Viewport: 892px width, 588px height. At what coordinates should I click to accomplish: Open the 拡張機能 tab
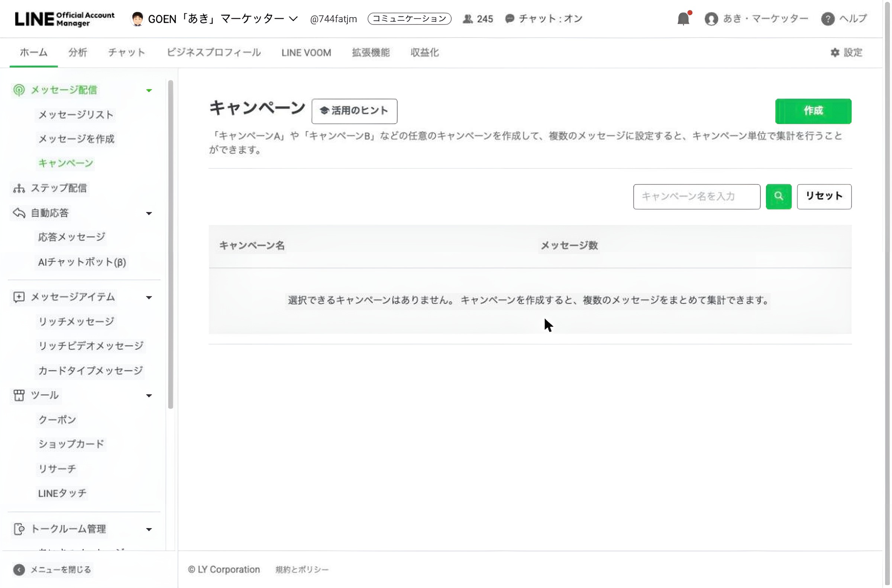click(x=371, y=52)
